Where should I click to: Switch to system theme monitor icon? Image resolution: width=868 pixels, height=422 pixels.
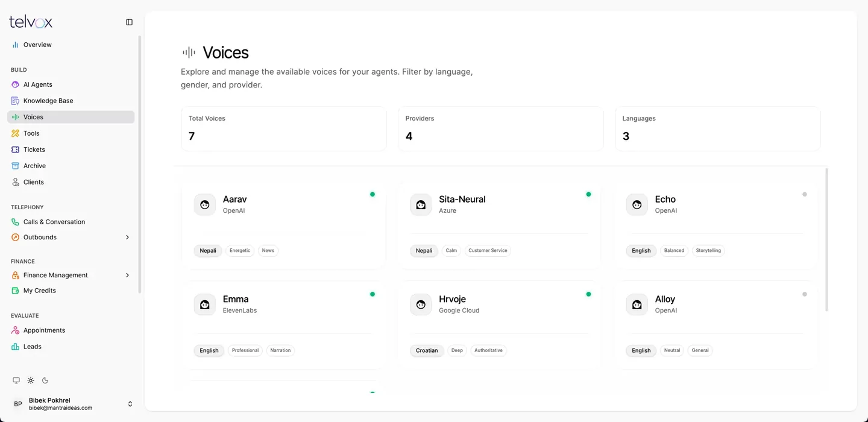tap(16, 380)
